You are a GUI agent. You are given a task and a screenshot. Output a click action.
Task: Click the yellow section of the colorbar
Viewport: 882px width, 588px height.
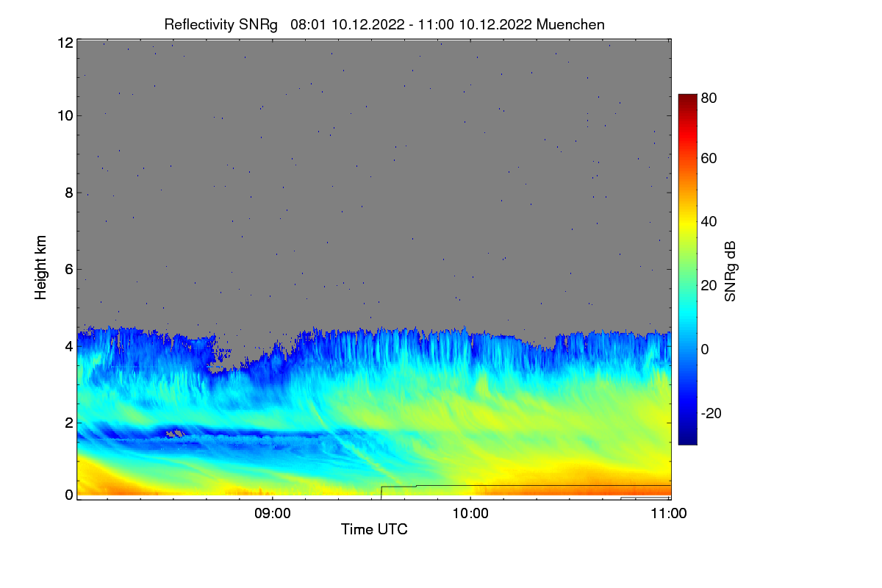(687, 222)
